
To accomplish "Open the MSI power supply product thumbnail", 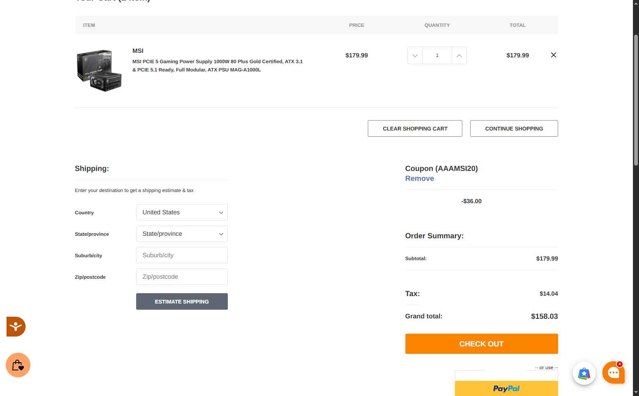I will click(99, 70).
